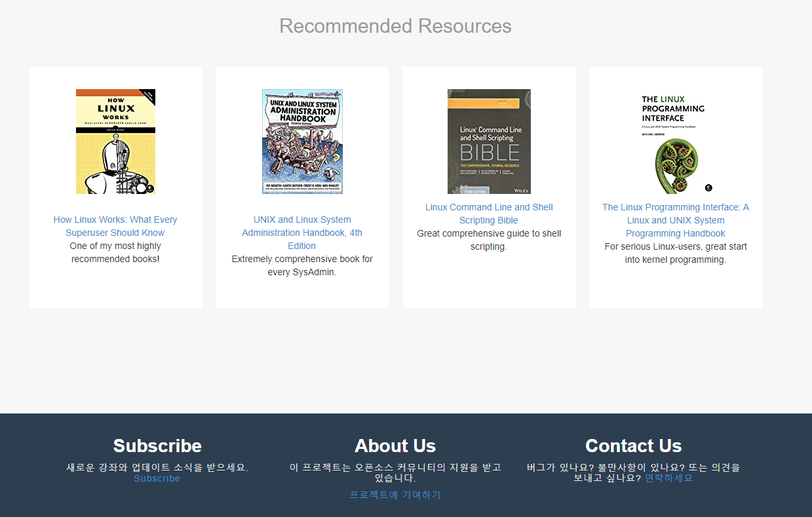Click 'One of my most highly recommended books!' text
The image size is (812, 517).
115,252
